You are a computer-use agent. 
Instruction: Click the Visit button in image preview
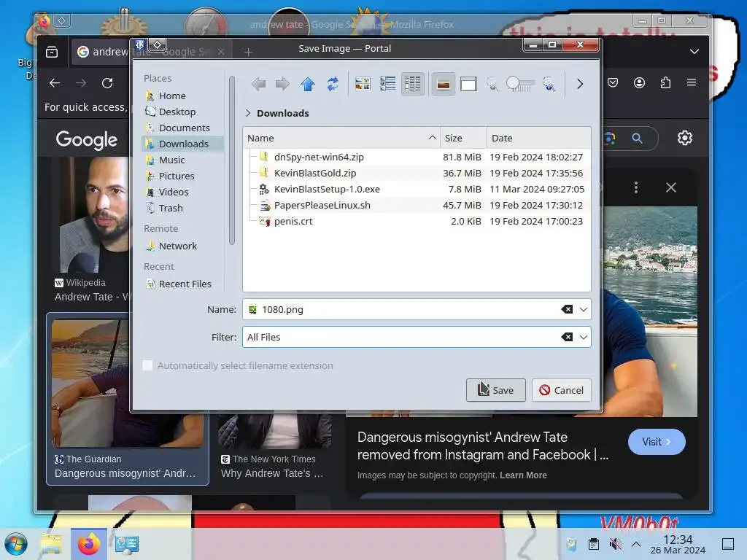click(x=657, y=442)
